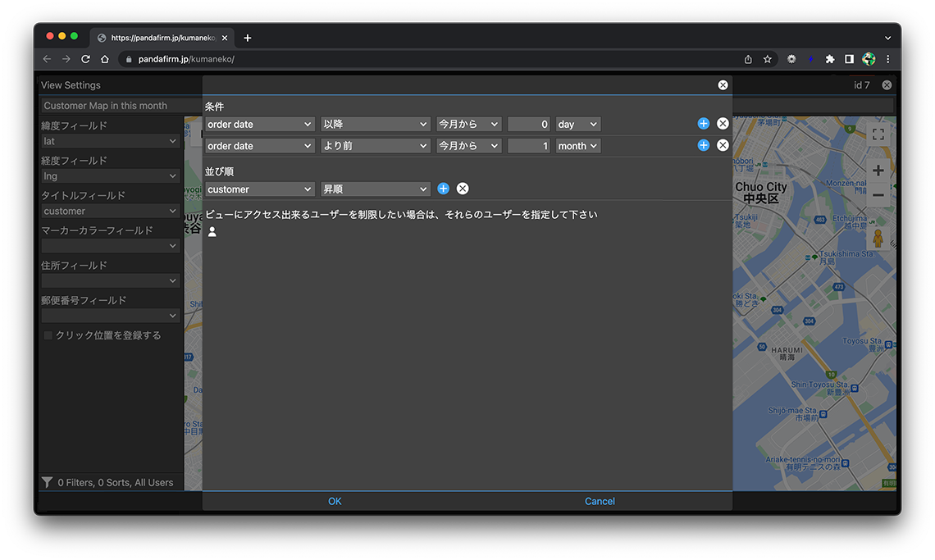Viewport: 935px width, 560px height.
Task: Open the browser home page
Action: tap(105, 59)
